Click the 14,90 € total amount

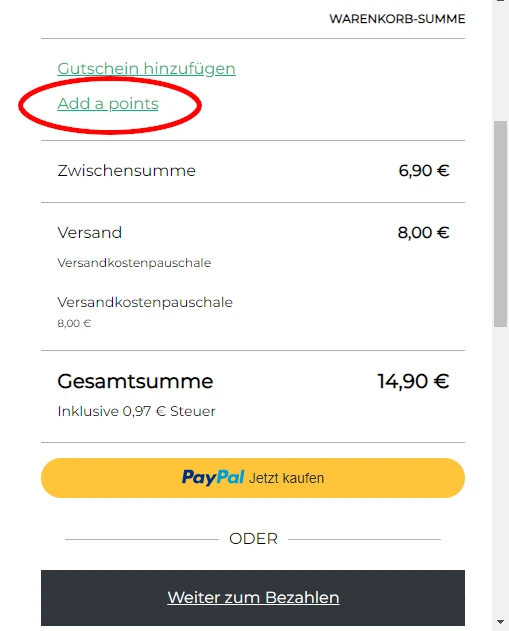(413, 381)
